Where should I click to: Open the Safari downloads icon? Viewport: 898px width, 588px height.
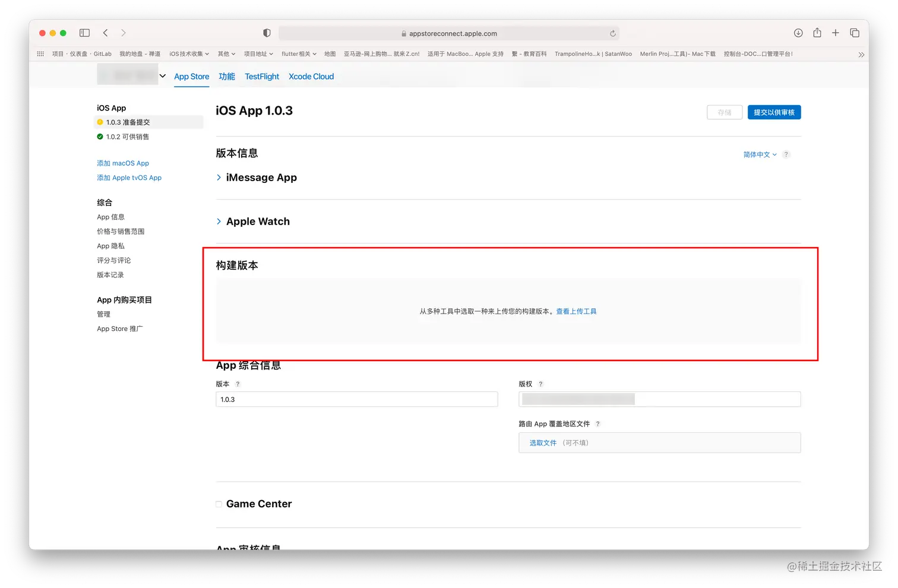[x=798, y=33]
